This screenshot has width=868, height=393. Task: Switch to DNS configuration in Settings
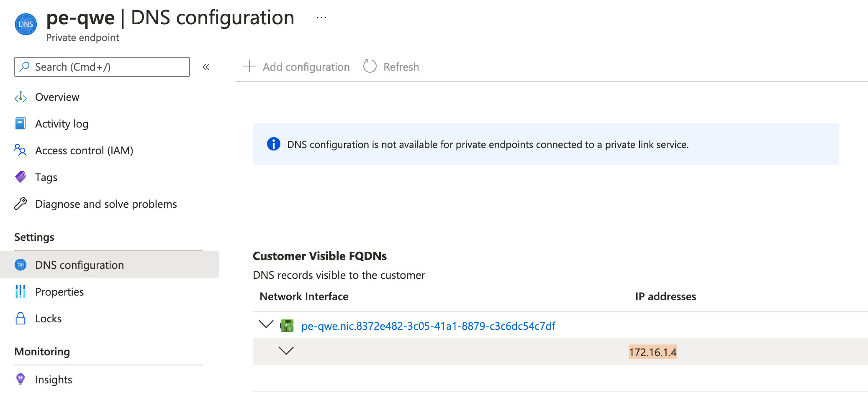coord(80,265)
